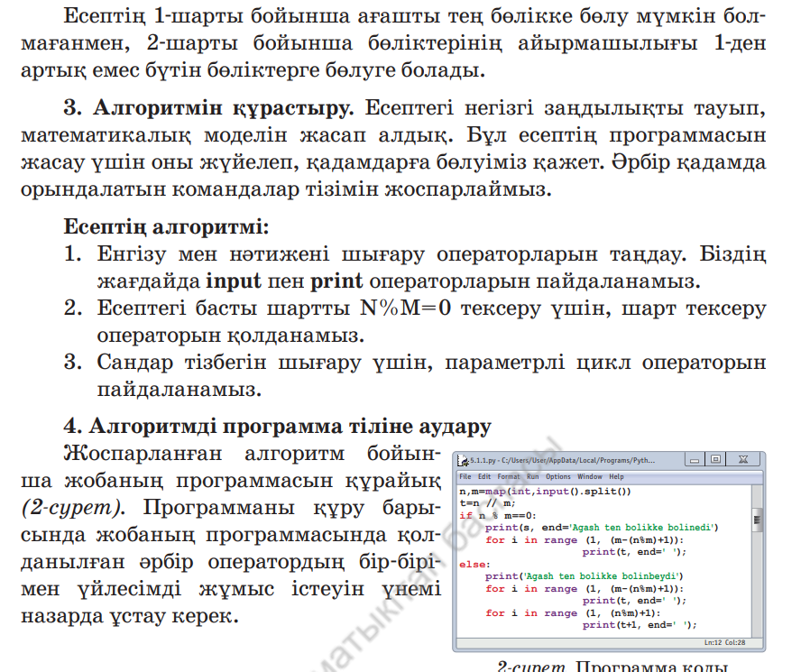Minimize the 5.1.1.py IDLE window
Viewport: 801px width, 672px height.
click(x=695, y=460)
